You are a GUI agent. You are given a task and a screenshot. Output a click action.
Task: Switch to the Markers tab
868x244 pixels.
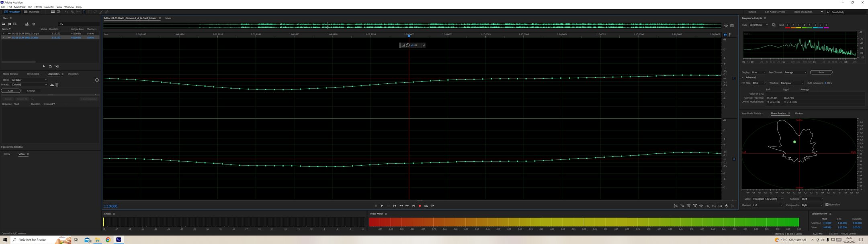point(799,114)
